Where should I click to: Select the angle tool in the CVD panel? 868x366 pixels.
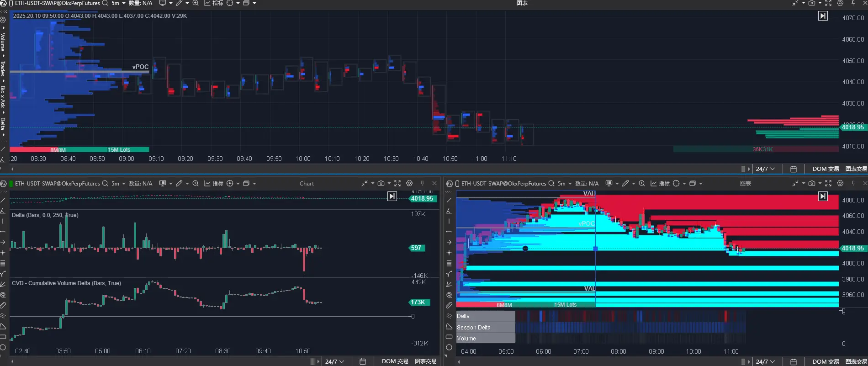click(3, 211)
